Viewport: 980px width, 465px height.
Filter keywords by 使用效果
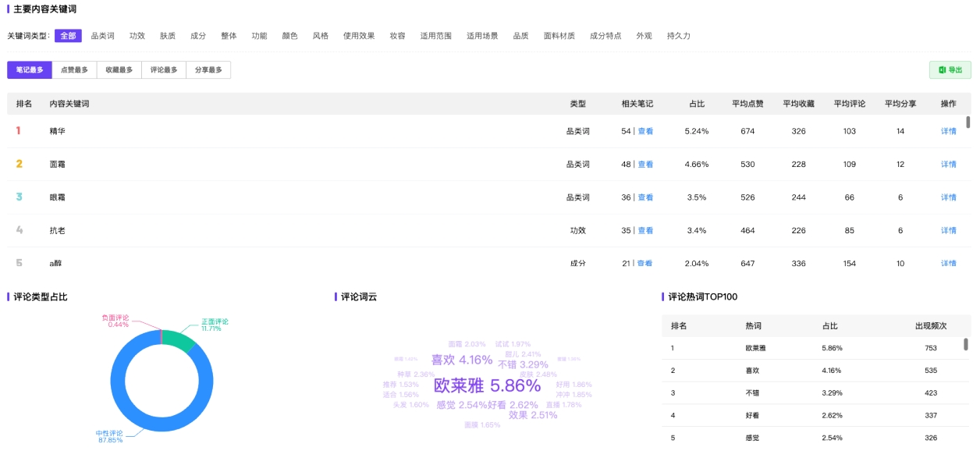(359, 36)
